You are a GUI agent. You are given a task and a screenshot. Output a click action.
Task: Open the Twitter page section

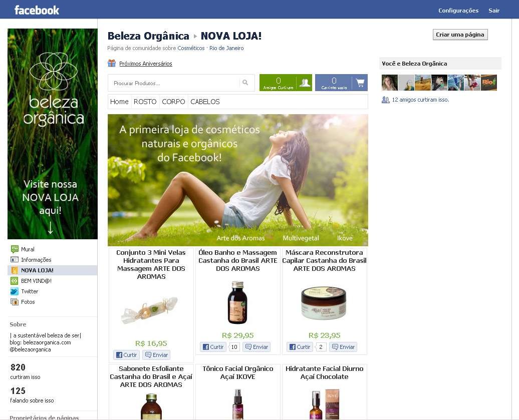click(30, 291)
